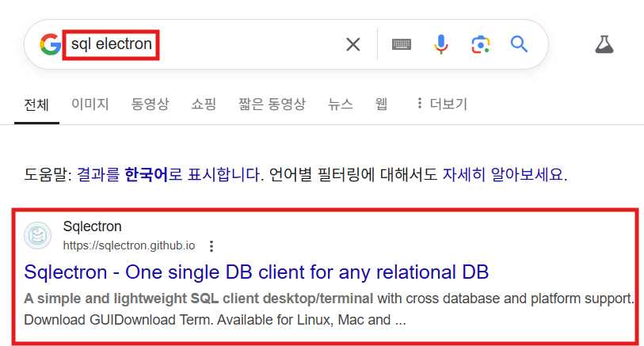Screen dimensions: 644x346
Task: Select the 전체 tab
Action: [x=36, y=105]
